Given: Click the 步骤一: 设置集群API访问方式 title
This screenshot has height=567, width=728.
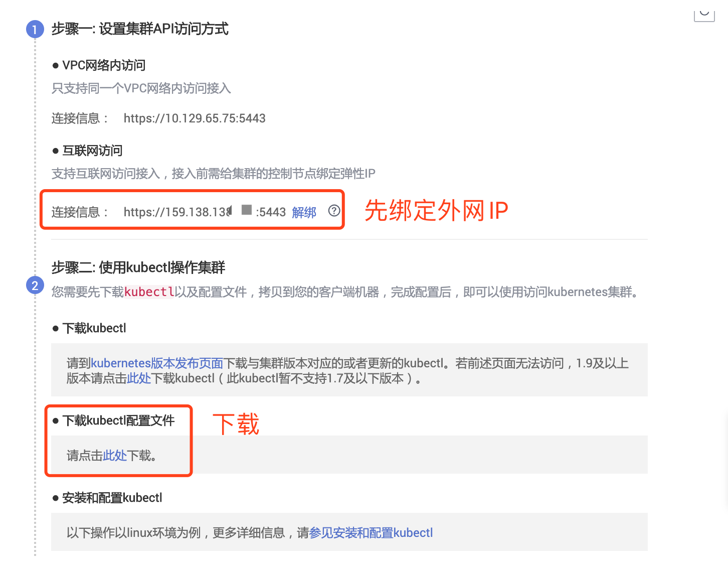Looking at the screenshot, I should point(140,29).
